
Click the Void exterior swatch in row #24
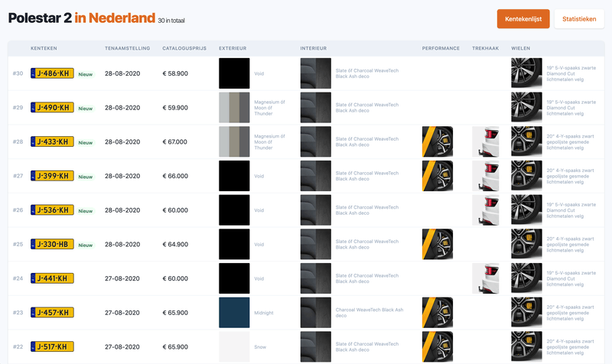coord(234,278)
